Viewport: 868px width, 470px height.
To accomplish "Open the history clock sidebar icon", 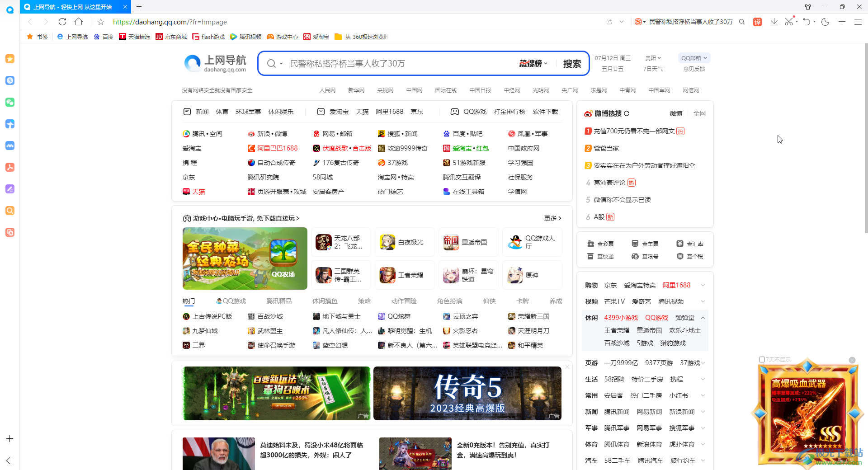I will point(10,80).
